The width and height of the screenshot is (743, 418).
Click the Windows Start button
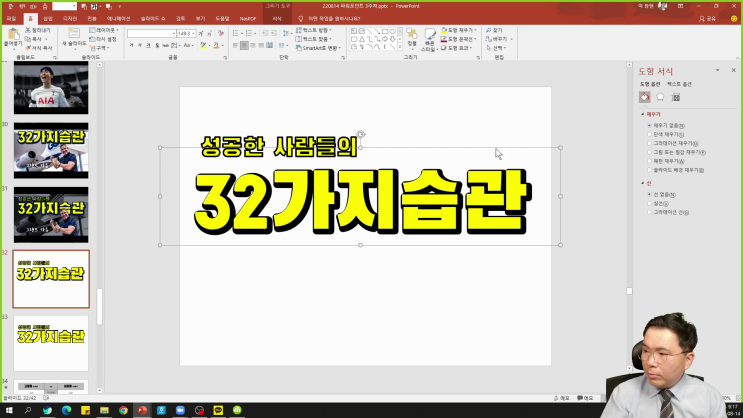pos(9,410)
